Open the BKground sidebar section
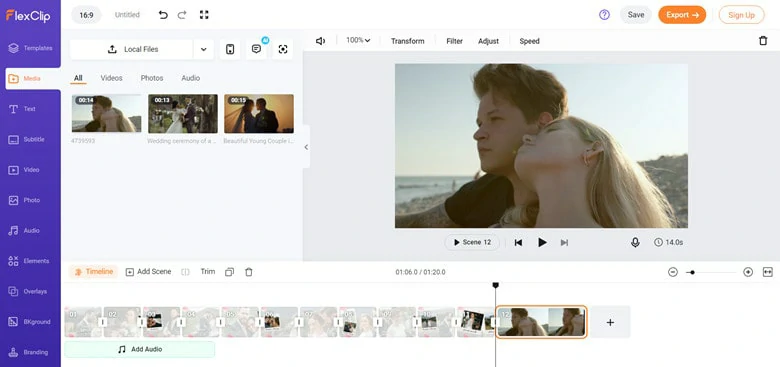The width and height of the screenshot is (780, 367). point(30,322)
